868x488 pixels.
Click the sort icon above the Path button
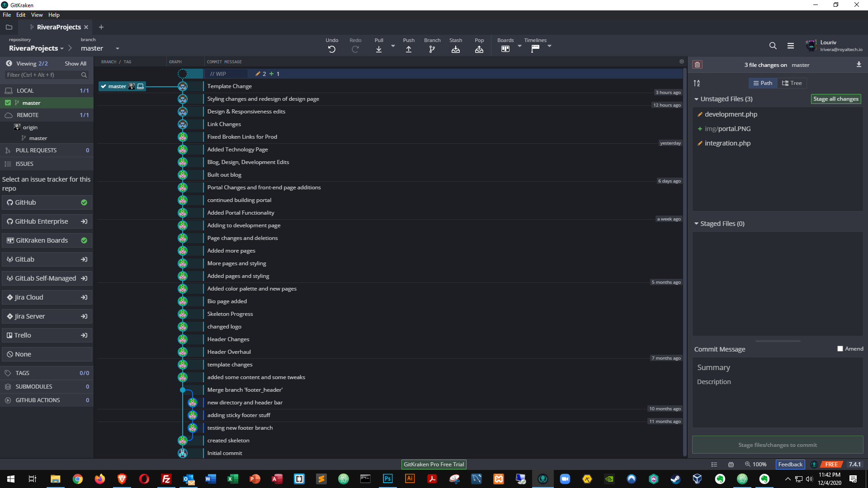coord(697,83)
